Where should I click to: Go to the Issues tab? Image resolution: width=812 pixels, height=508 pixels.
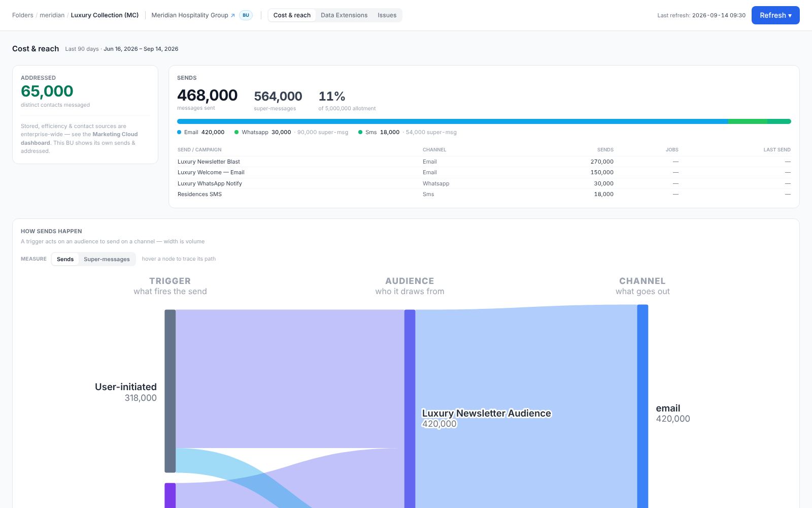click(x=387, y=15)
